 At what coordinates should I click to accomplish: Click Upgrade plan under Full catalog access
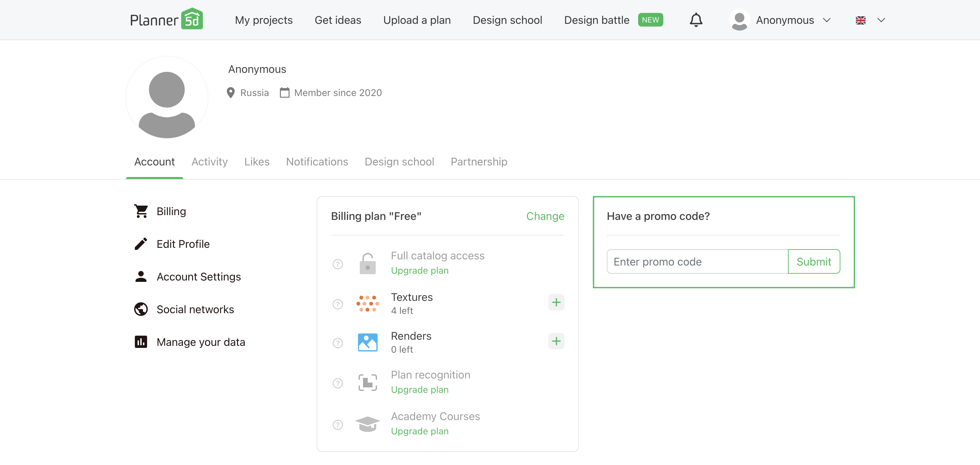point(419,270)
